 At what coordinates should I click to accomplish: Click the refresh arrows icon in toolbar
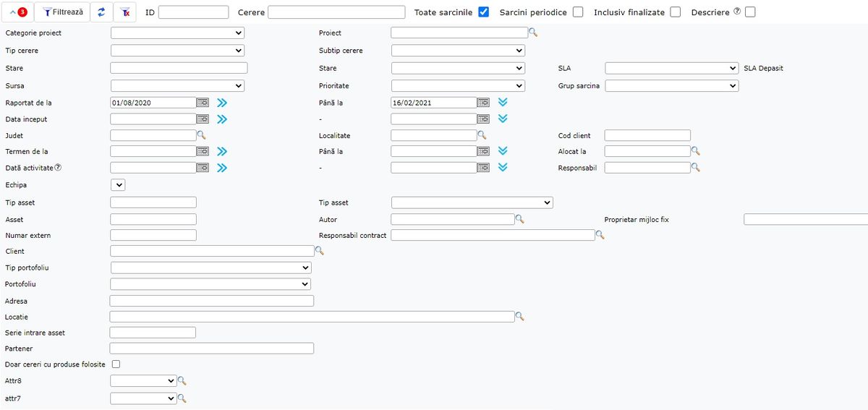101,12
